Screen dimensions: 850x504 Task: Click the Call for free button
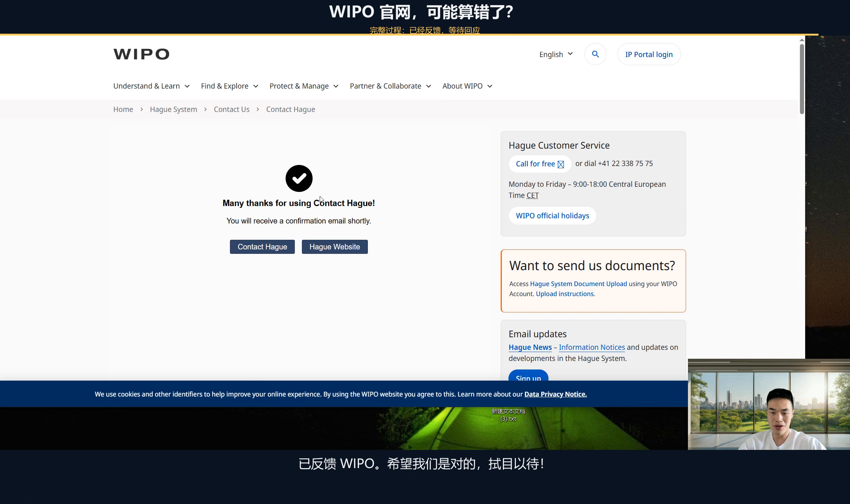click(x=540, y=164)
